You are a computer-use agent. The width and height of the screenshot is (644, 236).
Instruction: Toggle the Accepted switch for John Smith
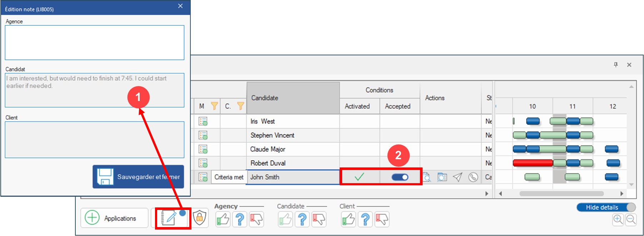click(400, 177)
